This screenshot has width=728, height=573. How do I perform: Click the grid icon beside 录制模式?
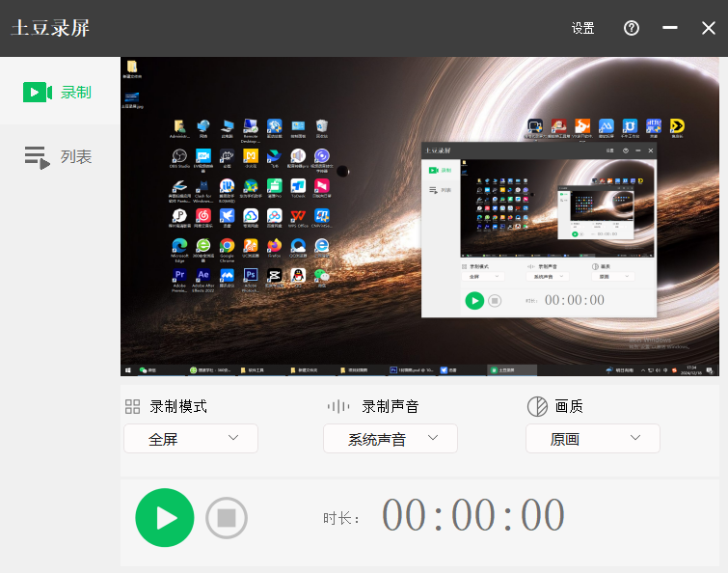coord(133,406)
